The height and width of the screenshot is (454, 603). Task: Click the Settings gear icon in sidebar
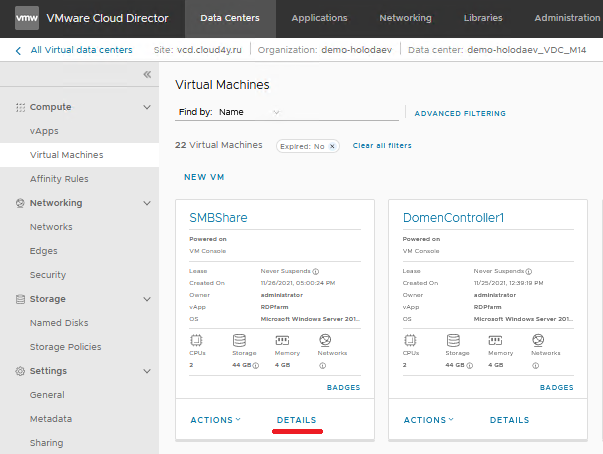pos(20,371)
